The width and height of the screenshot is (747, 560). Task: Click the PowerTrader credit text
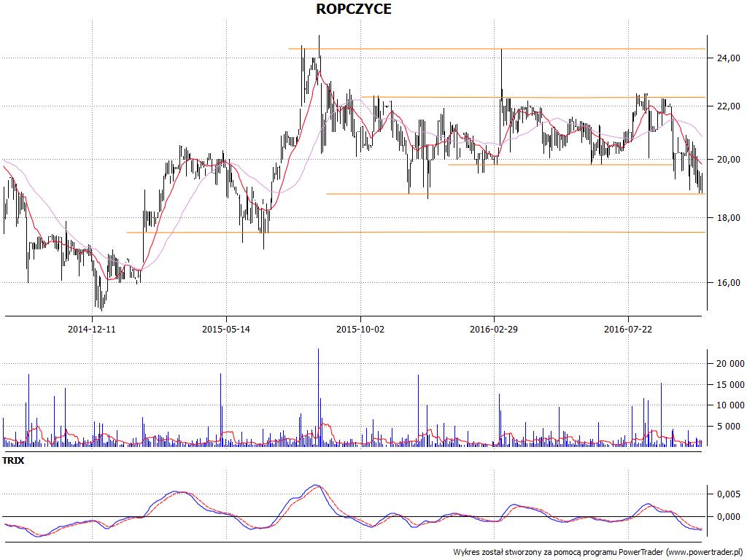[598, 553]
